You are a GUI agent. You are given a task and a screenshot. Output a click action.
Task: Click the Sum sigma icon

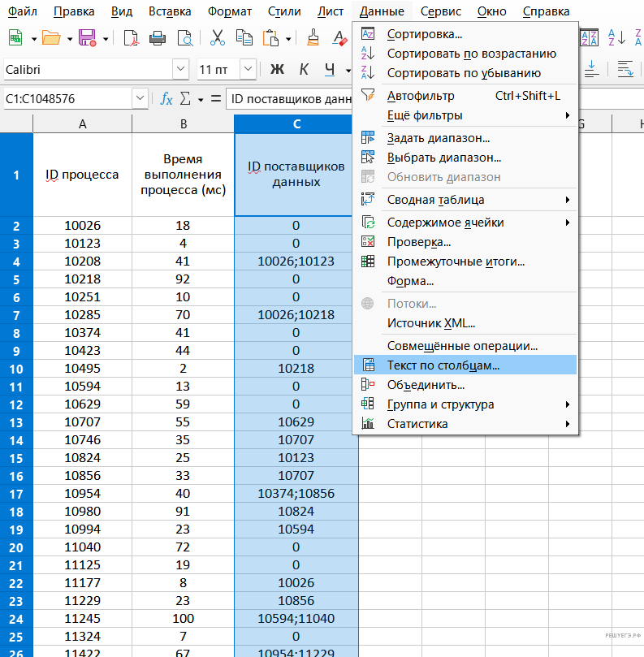point(185,99)
